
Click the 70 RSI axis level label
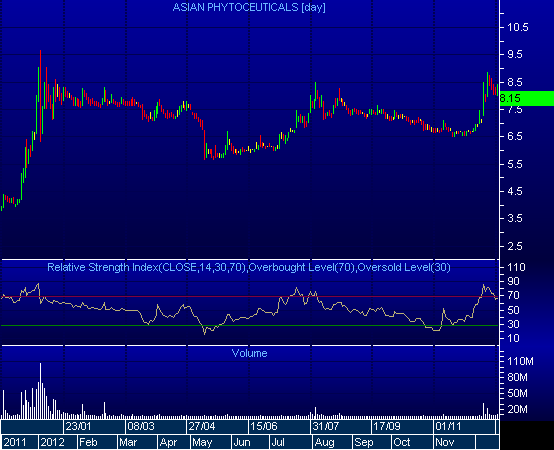coord(513,295)
